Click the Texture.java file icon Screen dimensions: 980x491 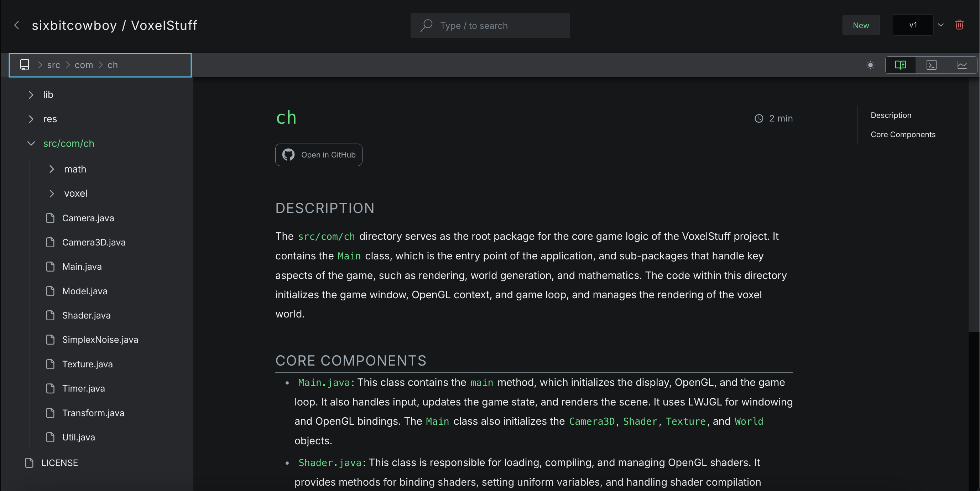pos(50,364)
